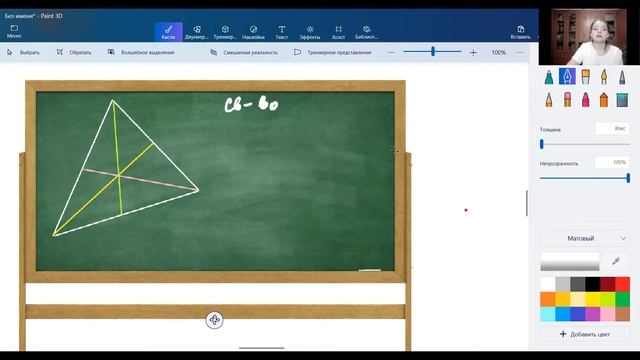Click the Непрозрачность opacity slider handle
The width and height of the screenshot is (640, 360).
(x=628, y=178)
